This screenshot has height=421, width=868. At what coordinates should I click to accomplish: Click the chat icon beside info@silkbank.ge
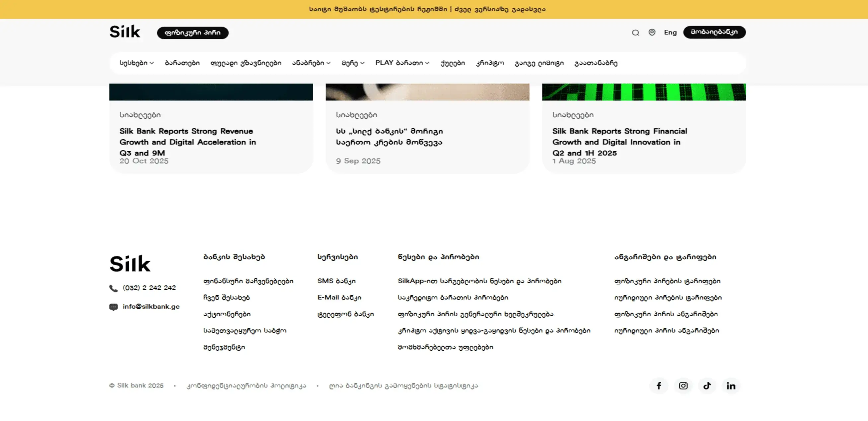tap(113, 307)
